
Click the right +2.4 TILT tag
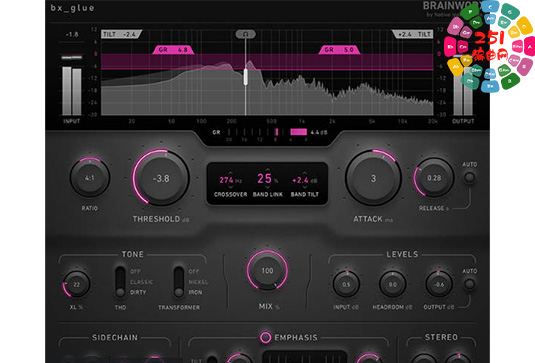[413, 34]
